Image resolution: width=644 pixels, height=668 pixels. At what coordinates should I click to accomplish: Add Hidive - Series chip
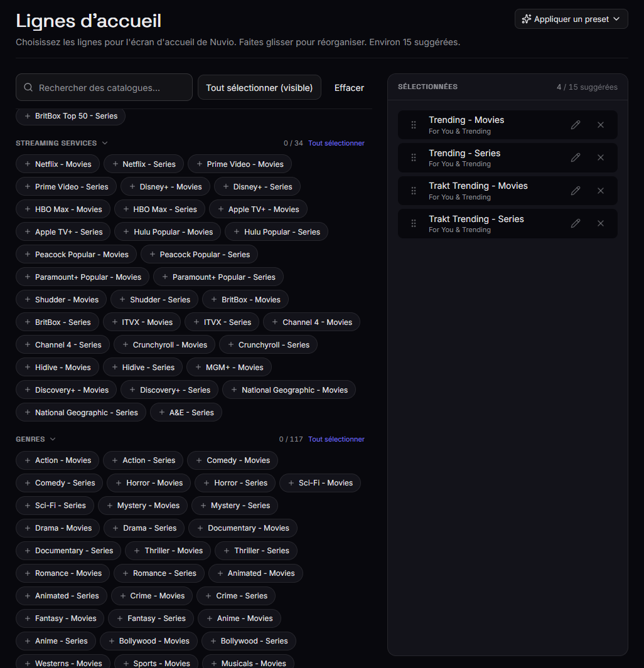(142, 367)
